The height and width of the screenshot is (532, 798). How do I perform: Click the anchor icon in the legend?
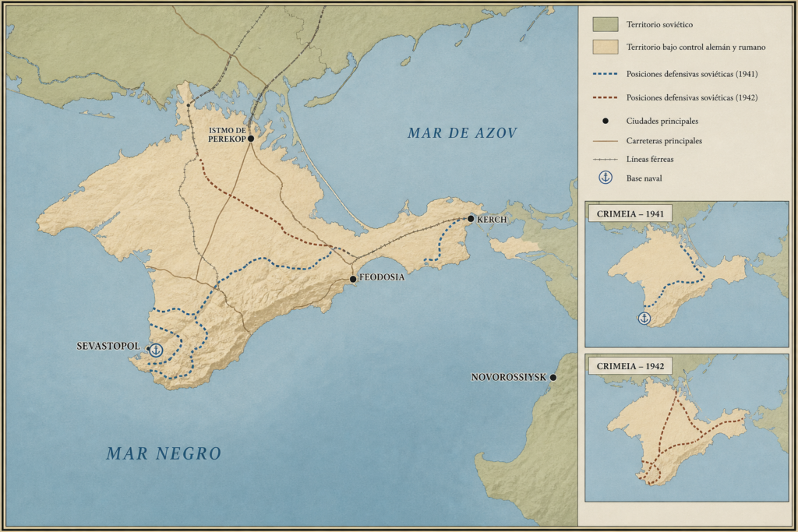click(605, 178)
